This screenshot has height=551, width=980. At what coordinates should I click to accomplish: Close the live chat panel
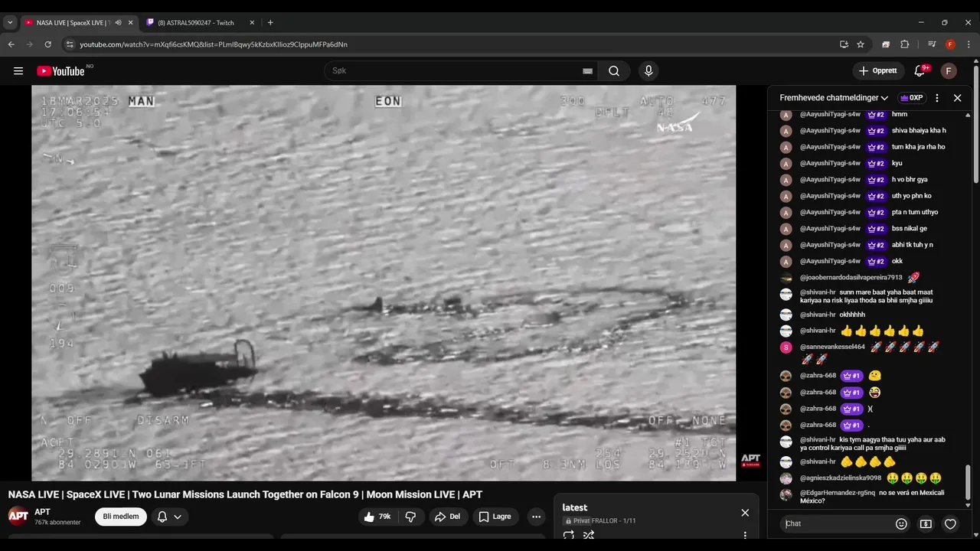(957, 98)
